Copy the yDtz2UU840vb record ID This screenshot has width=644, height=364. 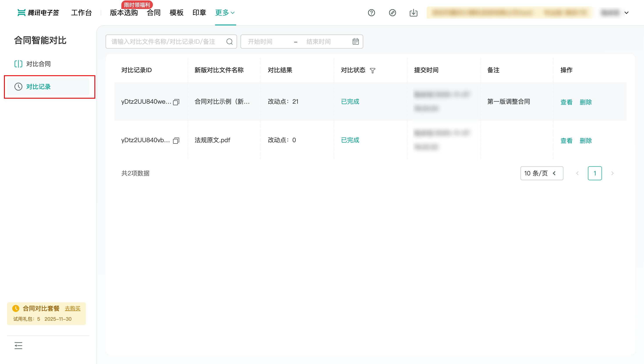(x=176, y=140)
